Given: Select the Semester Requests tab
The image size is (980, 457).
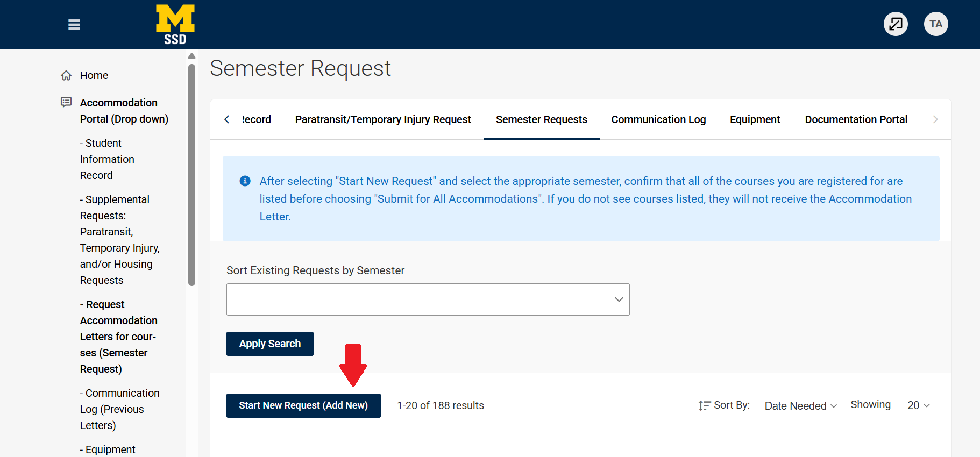Looking at the screenshot, I should point(542,119).
